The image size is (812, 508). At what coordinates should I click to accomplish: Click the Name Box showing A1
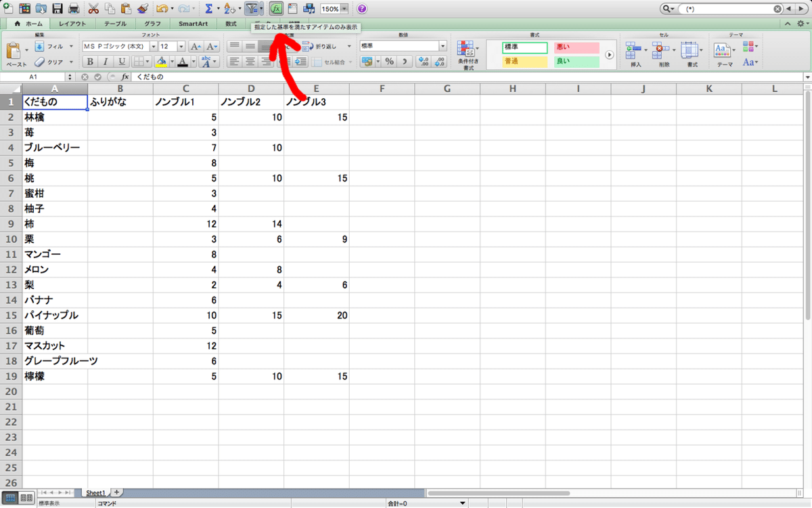[32, 77]
